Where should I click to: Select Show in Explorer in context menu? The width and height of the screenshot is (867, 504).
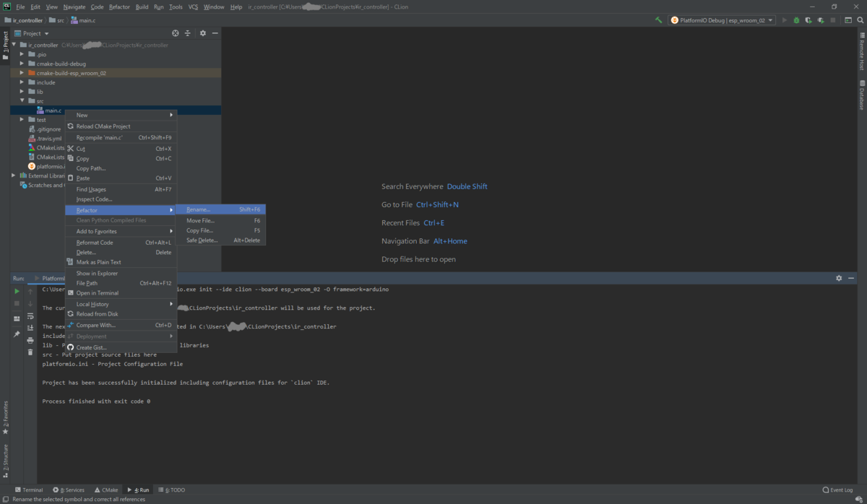[121, 274]
